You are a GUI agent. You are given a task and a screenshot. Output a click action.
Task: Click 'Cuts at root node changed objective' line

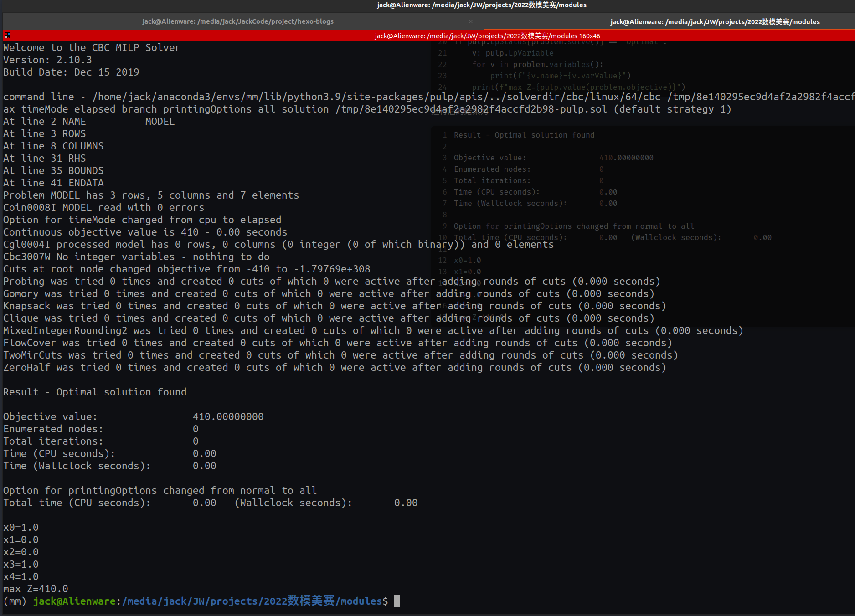click(x=187, y=269)
